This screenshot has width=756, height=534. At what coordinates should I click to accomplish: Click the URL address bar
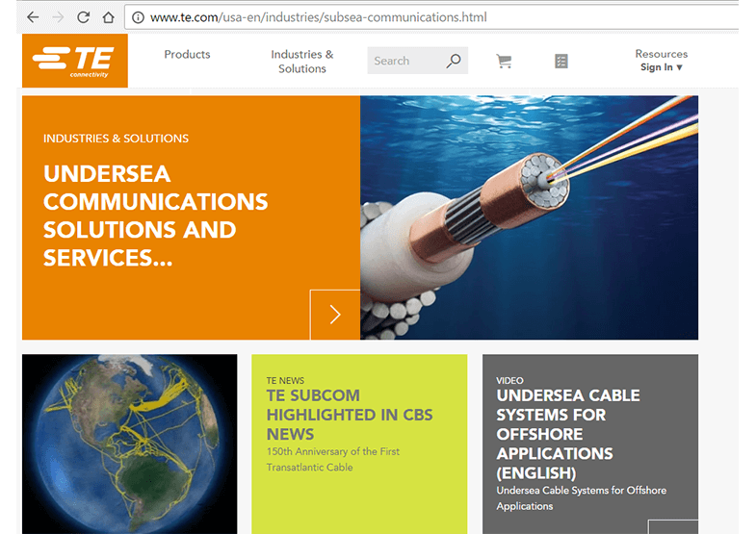(x=433, y=17)
